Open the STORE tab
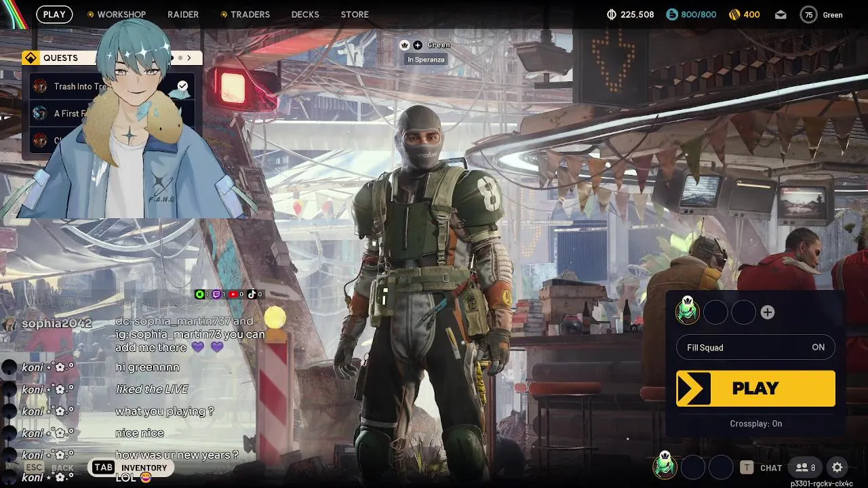Screen dimensions: 868x488 click(x=355, y=14)
